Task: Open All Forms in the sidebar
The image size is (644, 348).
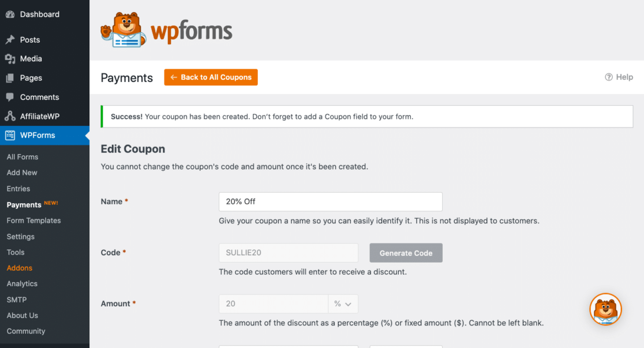Action: [23, 157]
